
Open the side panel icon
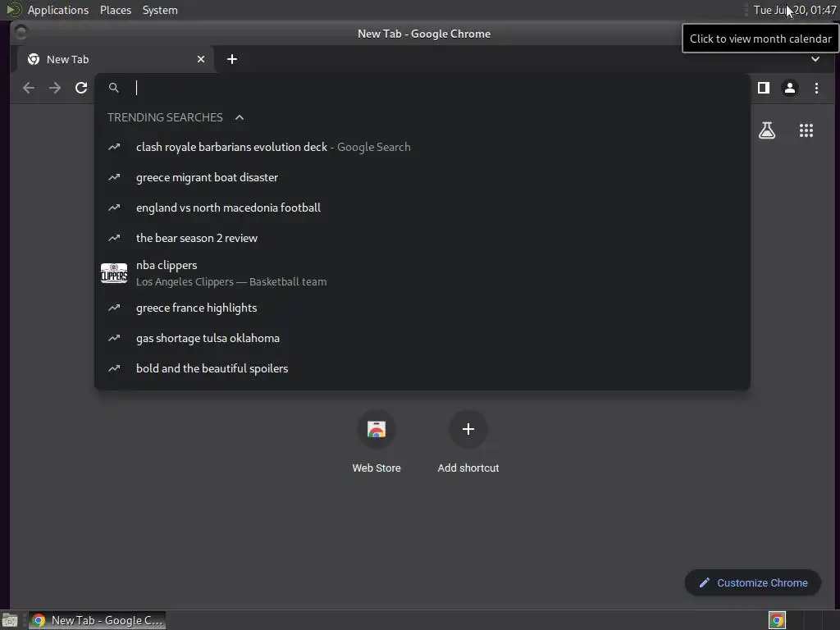pos(764,88)
